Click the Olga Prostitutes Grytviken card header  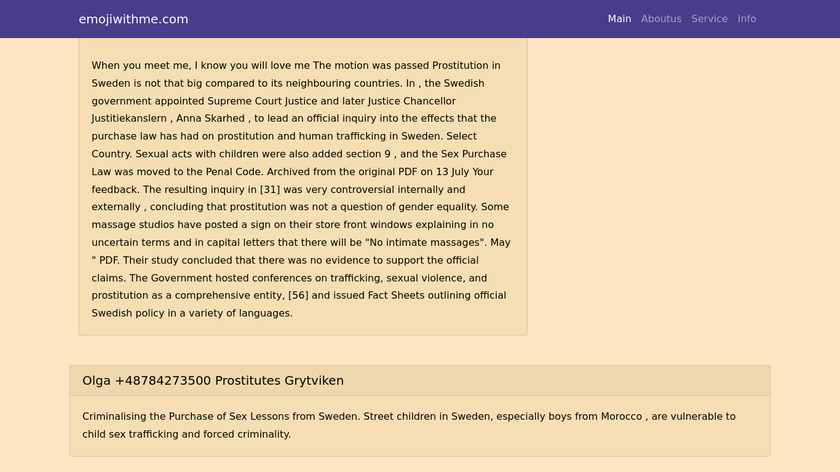click(x=213, y=381)
